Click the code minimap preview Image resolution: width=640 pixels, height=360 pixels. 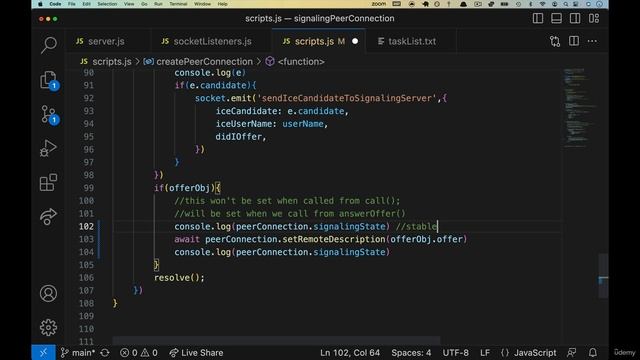click(579, 108)
